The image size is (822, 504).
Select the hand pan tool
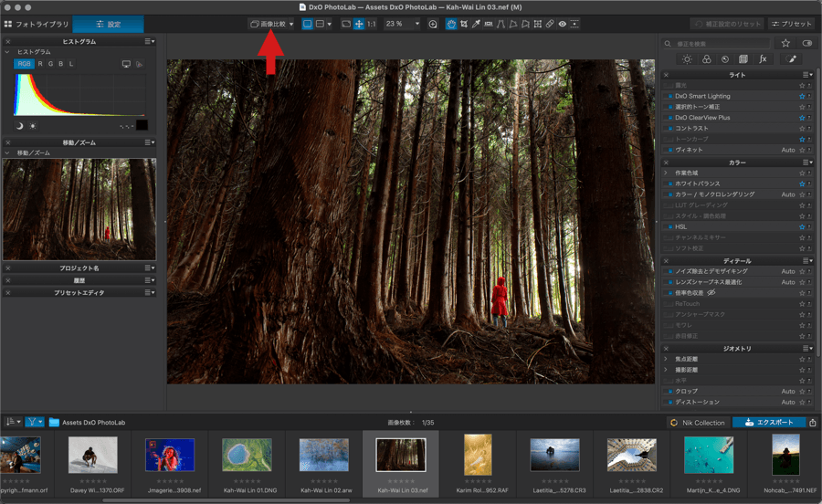[x=451, y=24]
